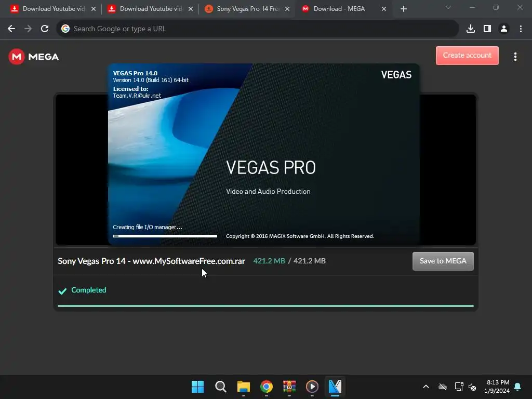
Task: Click the VEGAS splash loading progress bar
Action: [x=165, y=236]
